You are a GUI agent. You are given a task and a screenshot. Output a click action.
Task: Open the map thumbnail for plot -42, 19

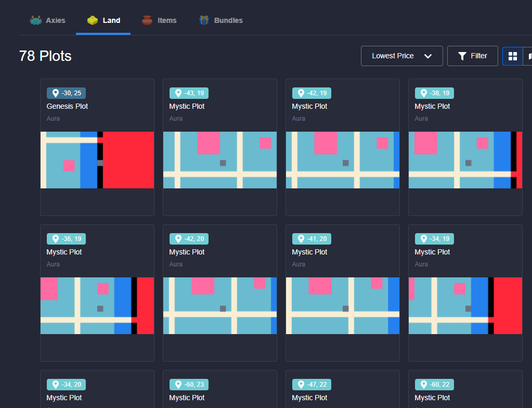343,160
